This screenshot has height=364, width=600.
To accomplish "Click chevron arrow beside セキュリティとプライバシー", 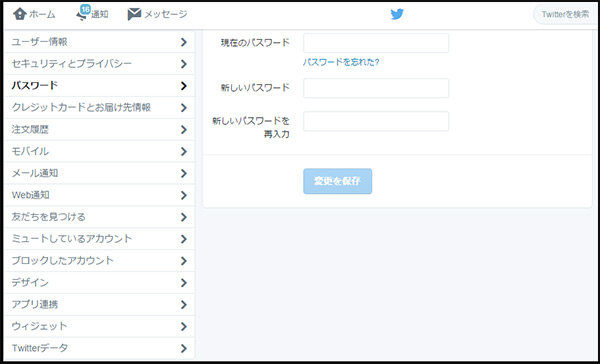I will 184,64.
